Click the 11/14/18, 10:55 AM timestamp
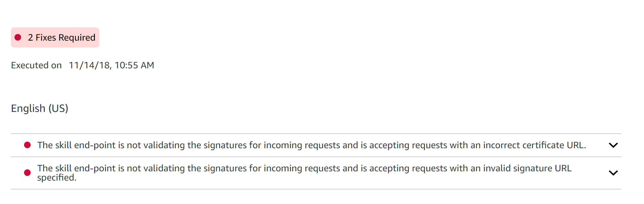The height and width of the screenshot is (204, 644). click(x=112, y=65)
